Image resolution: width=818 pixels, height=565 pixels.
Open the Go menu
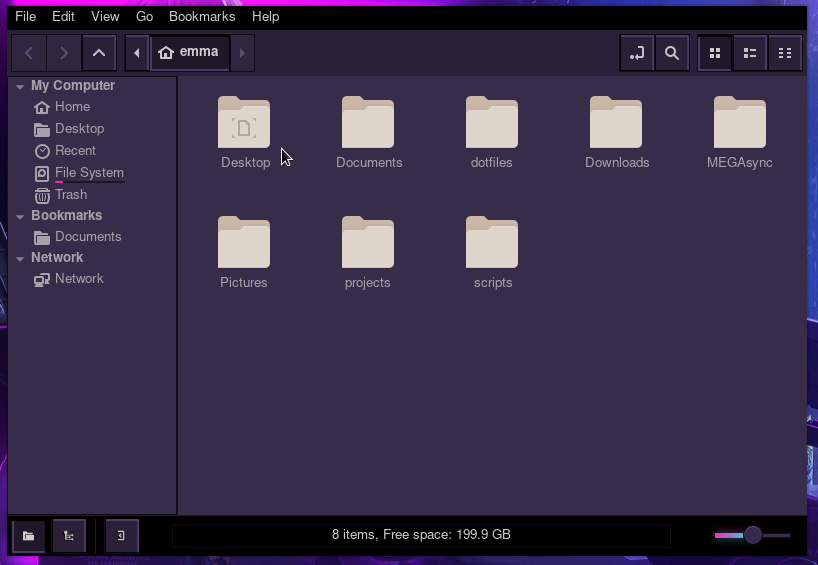[145, 17]
